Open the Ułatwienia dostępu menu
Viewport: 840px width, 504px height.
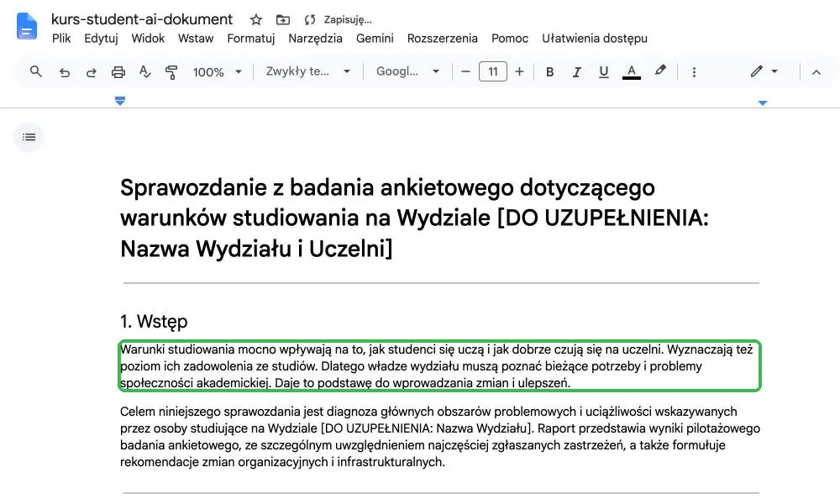[x=595, y=38]
